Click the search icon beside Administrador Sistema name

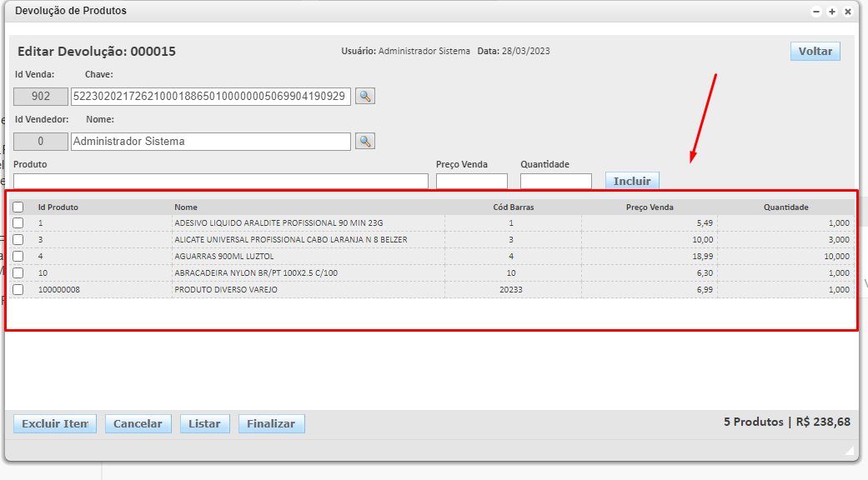(x=364, y=142)
